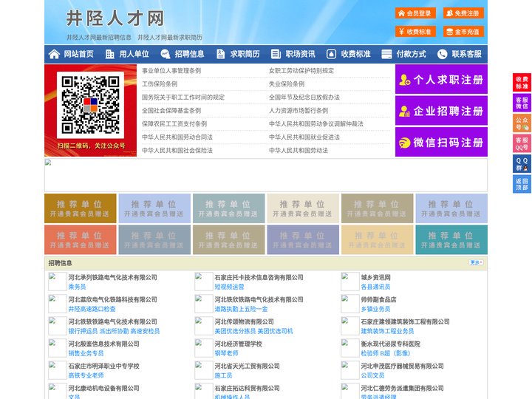The height and width of the screenshot is (399, 532).
Task: Open 建筑装饰工程业务员 job link
Action: [387, 331]
